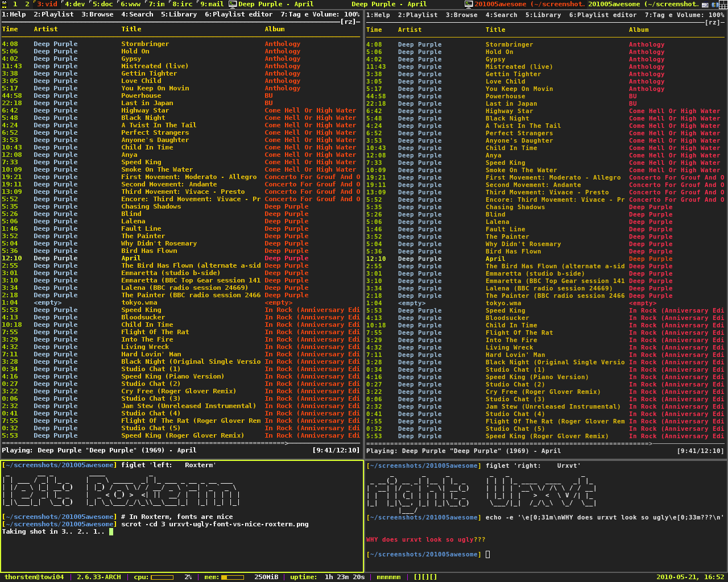
Task: Focus the second 'Deep Purple - April' task entry
Action: coord(389,4)
